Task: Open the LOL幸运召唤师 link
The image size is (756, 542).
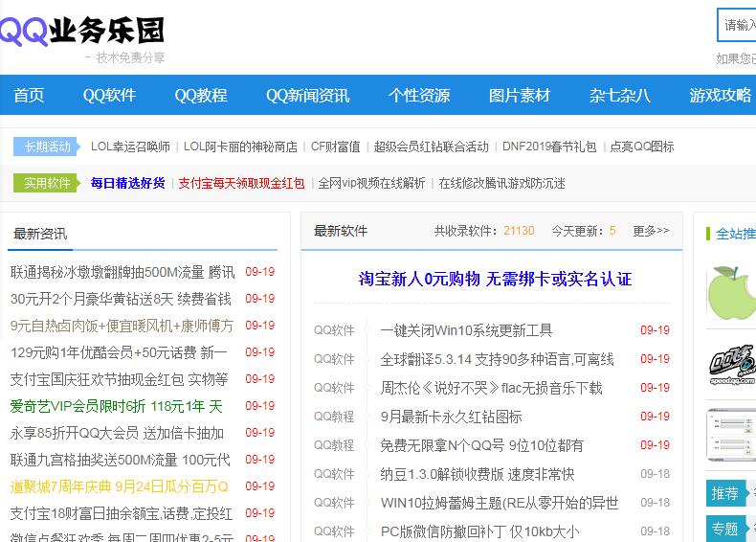Action: [130, 147]
